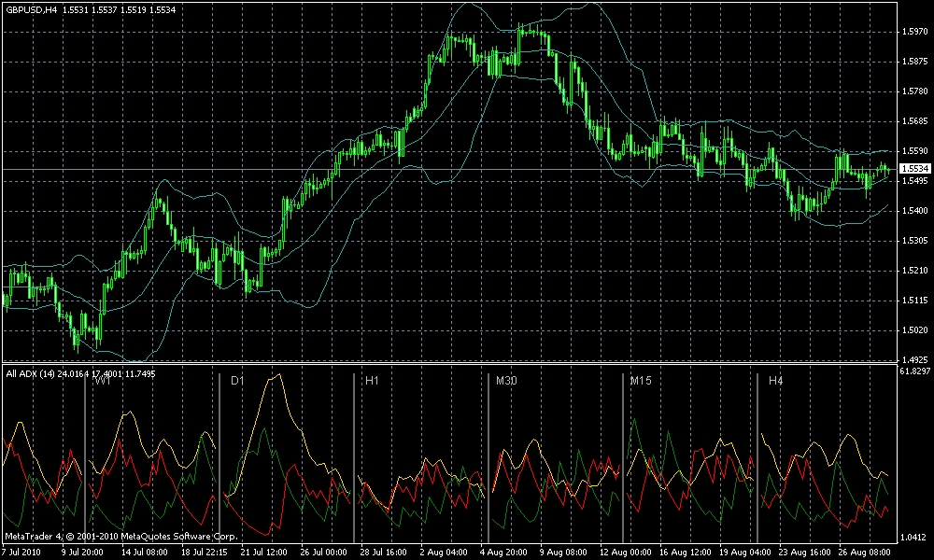Select the 1.5495 price axis label
Viewport: 934px width, 560px height.
[915, 181]
